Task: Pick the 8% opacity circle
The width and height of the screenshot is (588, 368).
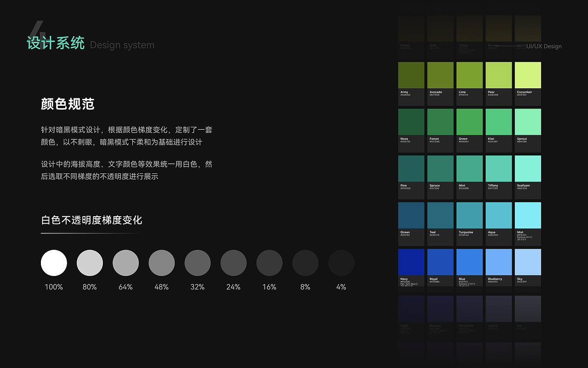Action: point(305,263)
